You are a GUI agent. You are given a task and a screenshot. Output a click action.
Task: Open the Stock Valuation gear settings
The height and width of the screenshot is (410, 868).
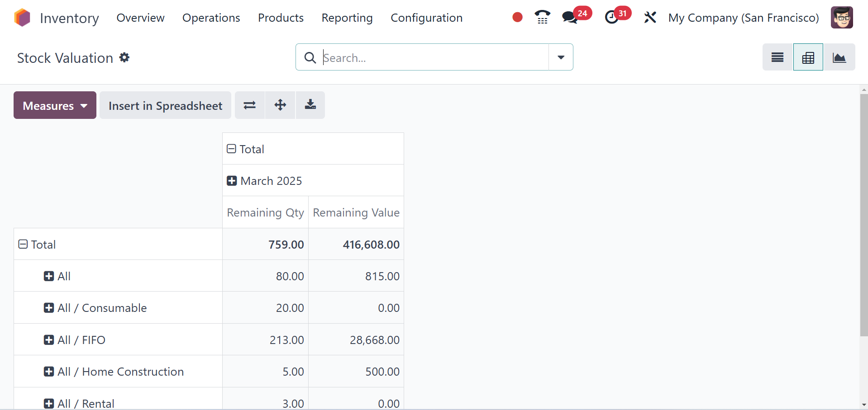124,57
